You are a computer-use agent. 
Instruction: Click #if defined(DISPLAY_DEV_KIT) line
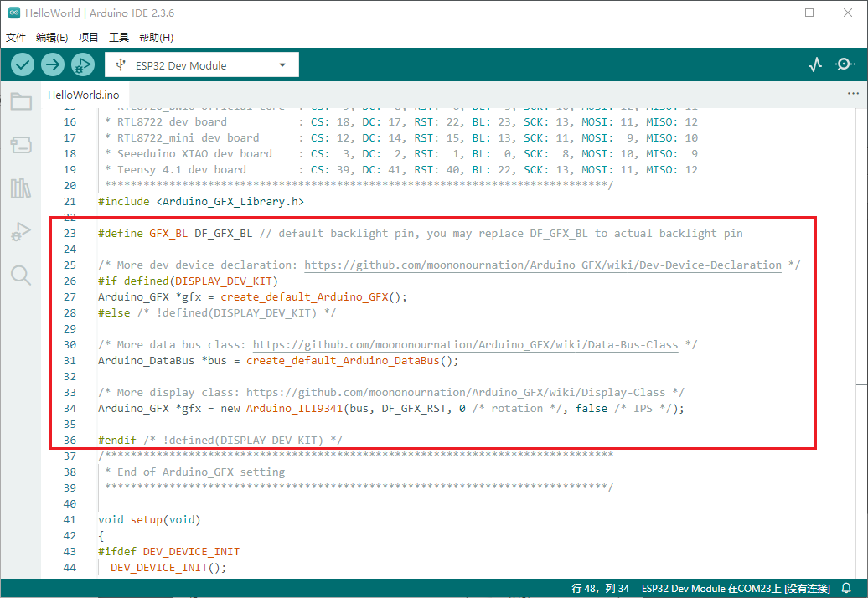click(x=188, y=281)
